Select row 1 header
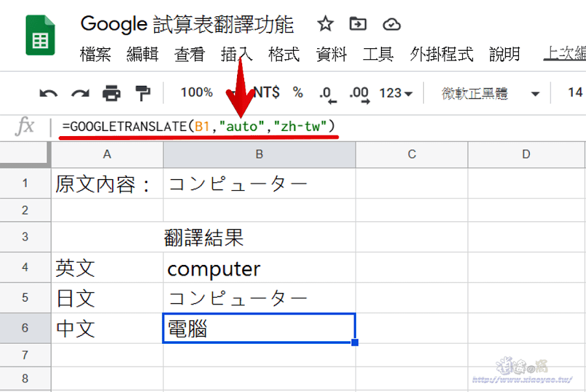 pos(25,183)
